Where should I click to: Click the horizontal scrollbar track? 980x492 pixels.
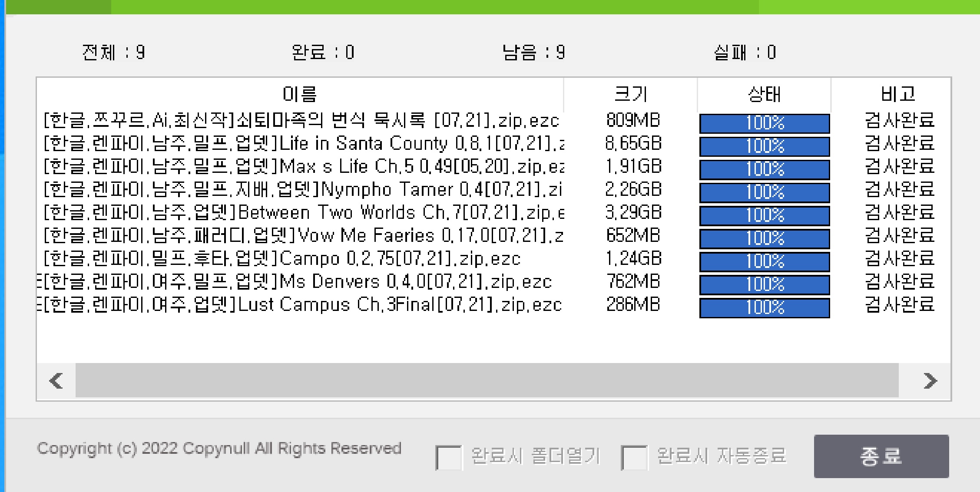tap(487, 381)
